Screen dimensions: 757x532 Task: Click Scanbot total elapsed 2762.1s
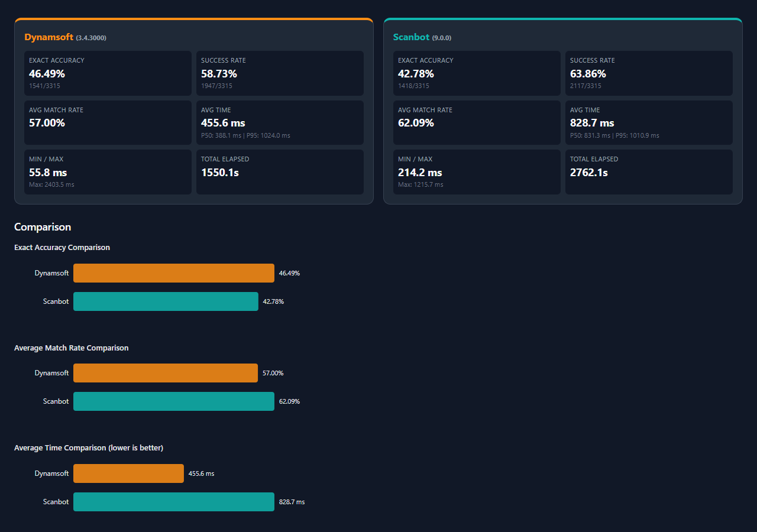[589, 173]
